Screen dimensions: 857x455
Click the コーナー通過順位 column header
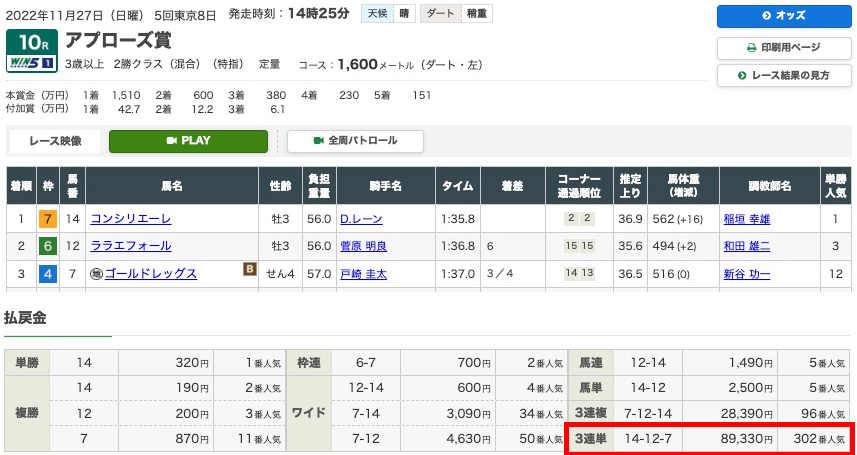[579, 186]
